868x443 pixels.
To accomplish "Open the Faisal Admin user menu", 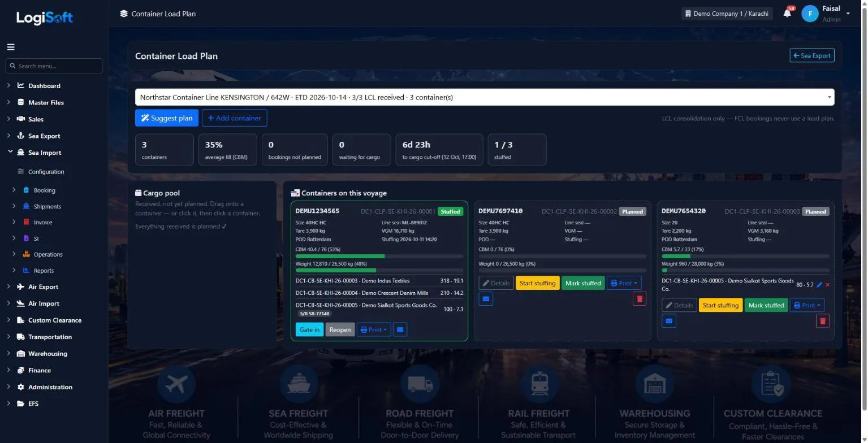I will (x=826, y=14).
